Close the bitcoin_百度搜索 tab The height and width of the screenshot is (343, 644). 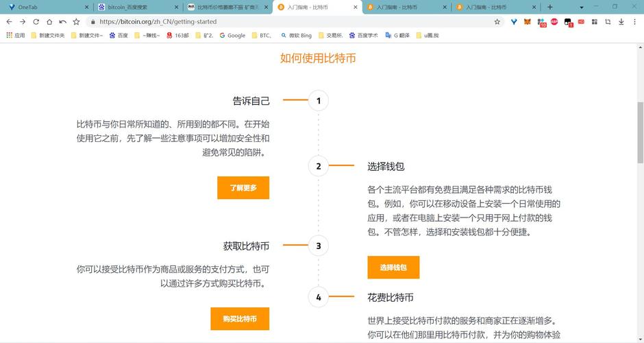(177, 8)
